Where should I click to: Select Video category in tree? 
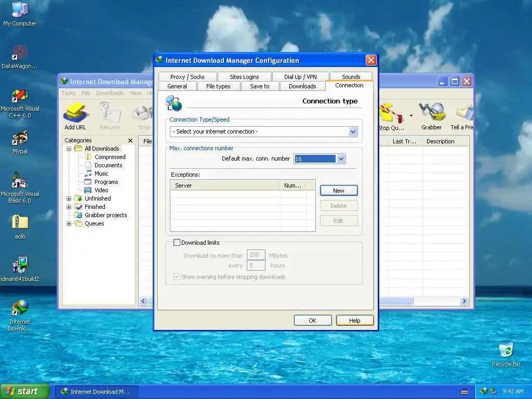click(x=101, y=190)
